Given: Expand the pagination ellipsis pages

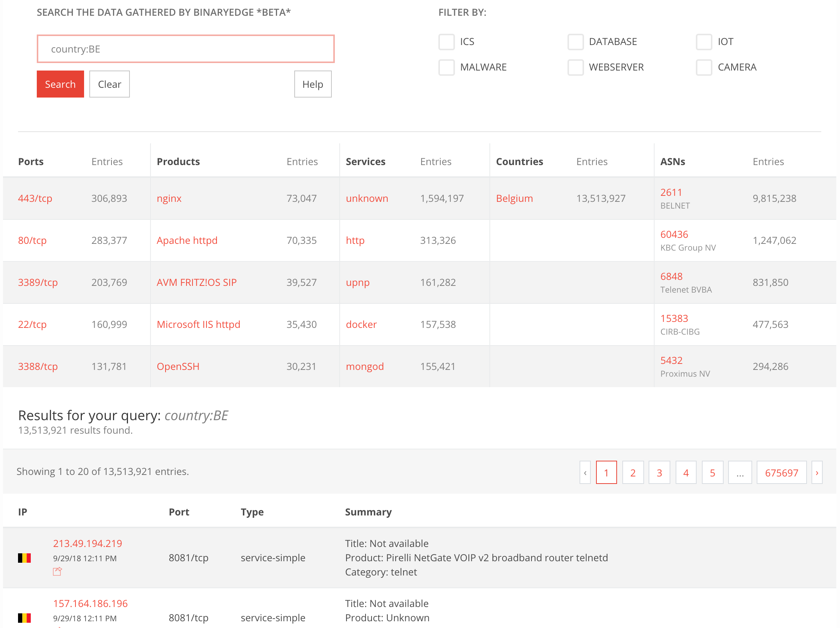Looking at the screenshot, I should point(740,472).
